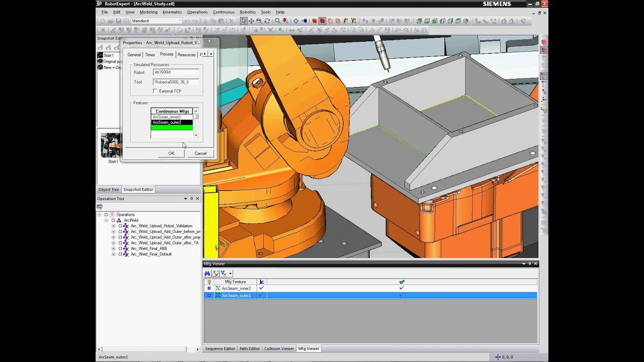This screenshot has width=644, height=362.
Task: Click the new snapshot icon in Snapshot Editor
Action: (100, 47)
